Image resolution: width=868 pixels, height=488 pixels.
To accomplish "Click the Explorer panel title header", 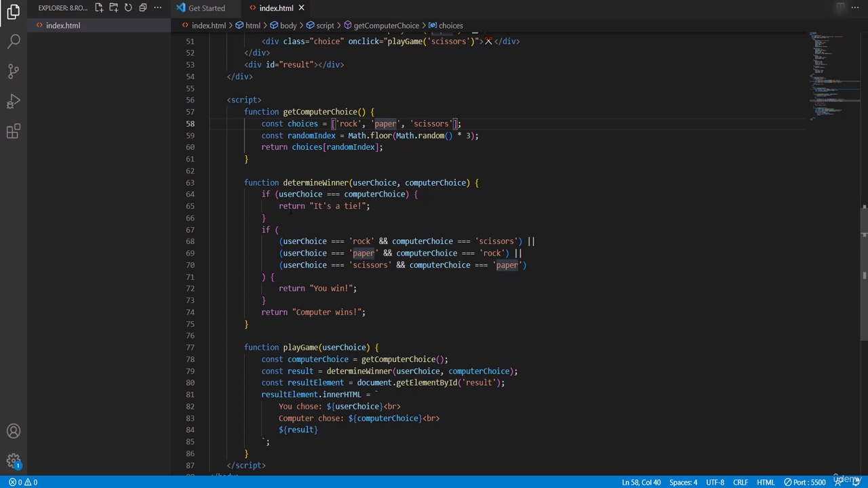I will 62,8.
